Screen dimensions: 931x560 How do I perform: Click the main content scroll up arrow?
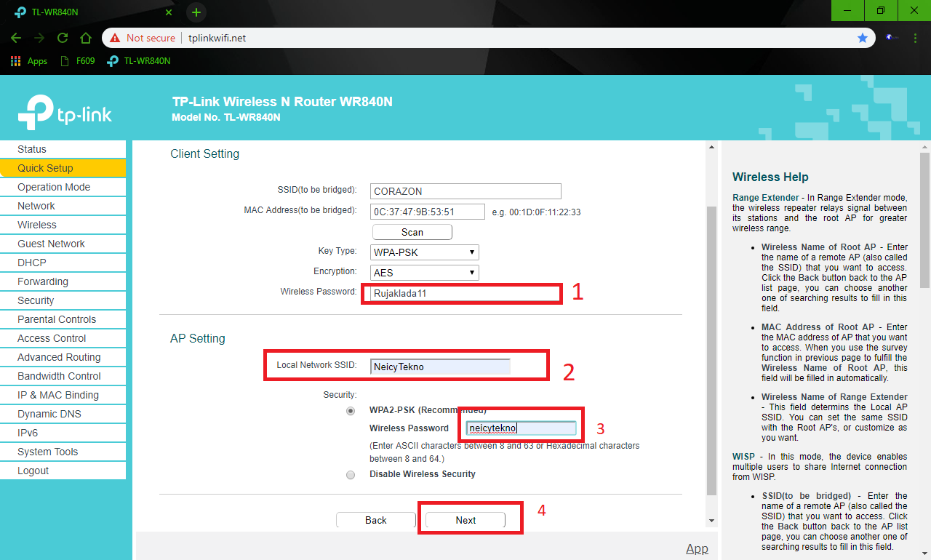(711, 148)
